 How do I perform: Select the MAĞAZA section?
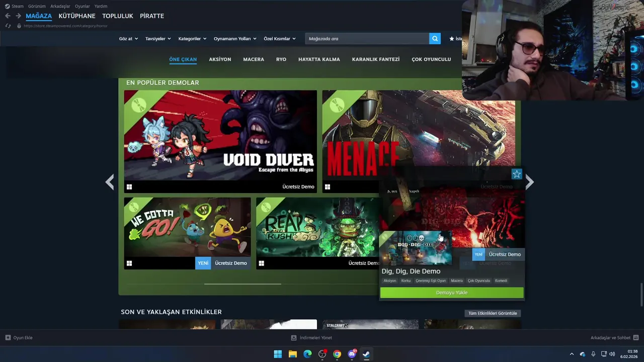pos(39,16)
